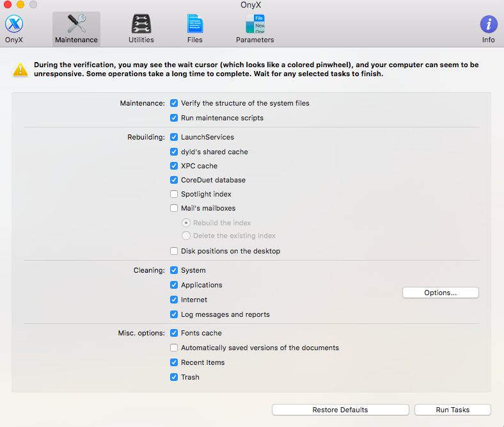Click the Cleaning: section label

point(149,270)
